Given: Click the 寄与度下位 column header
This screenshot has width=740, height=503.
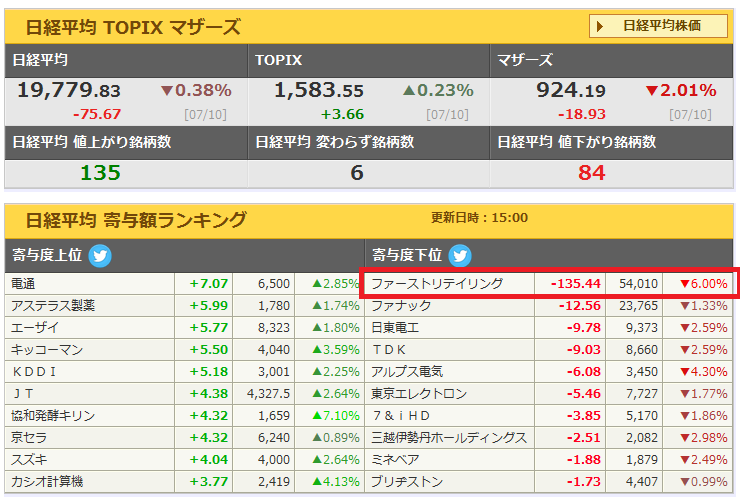Looking at the screenshot, I should tap(407, 255).
